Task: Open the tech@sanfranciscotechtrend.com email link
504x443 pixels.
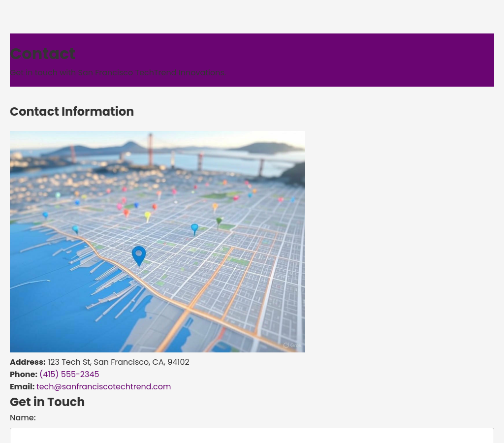Action: click(103, 387)
